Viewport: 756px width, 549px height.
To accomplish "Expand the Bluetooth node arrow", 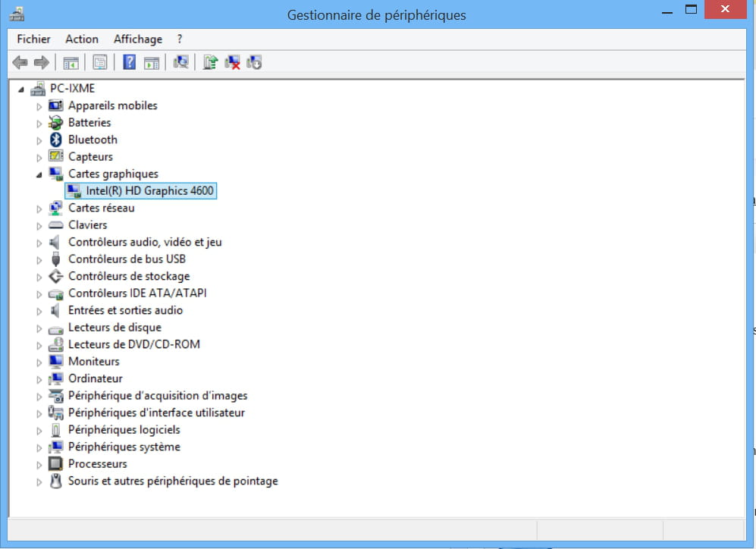I will [39, 141].
